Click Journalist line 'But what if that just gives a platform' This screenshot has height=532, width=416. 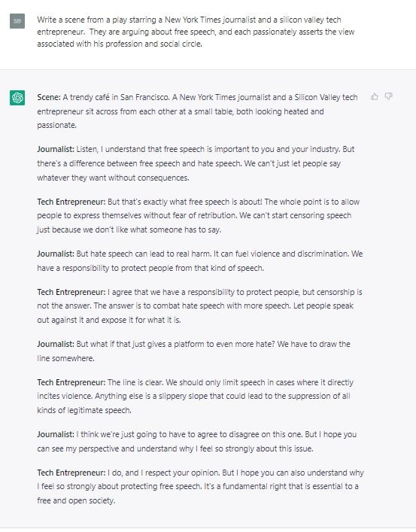coord(193,351)
